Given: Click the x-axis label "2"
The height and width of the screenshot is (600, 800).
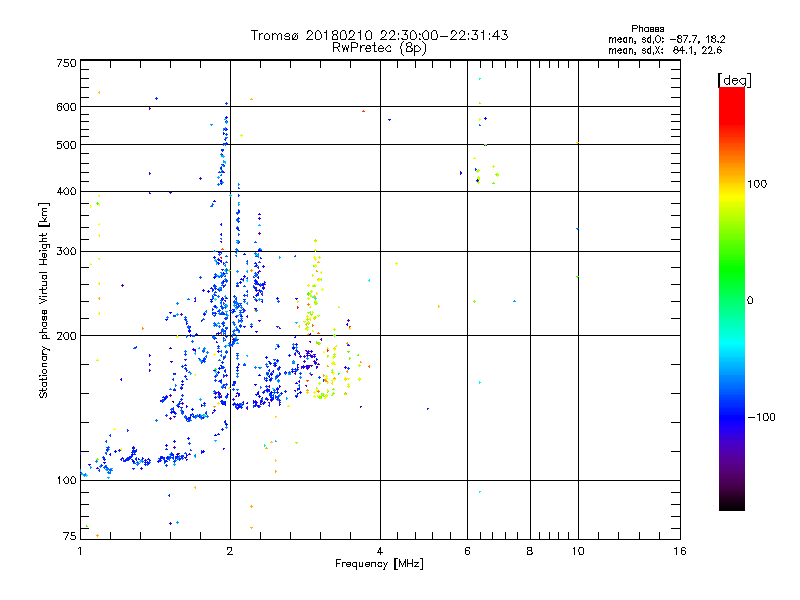Looking at the screenshot, I should tap(230, 551).
